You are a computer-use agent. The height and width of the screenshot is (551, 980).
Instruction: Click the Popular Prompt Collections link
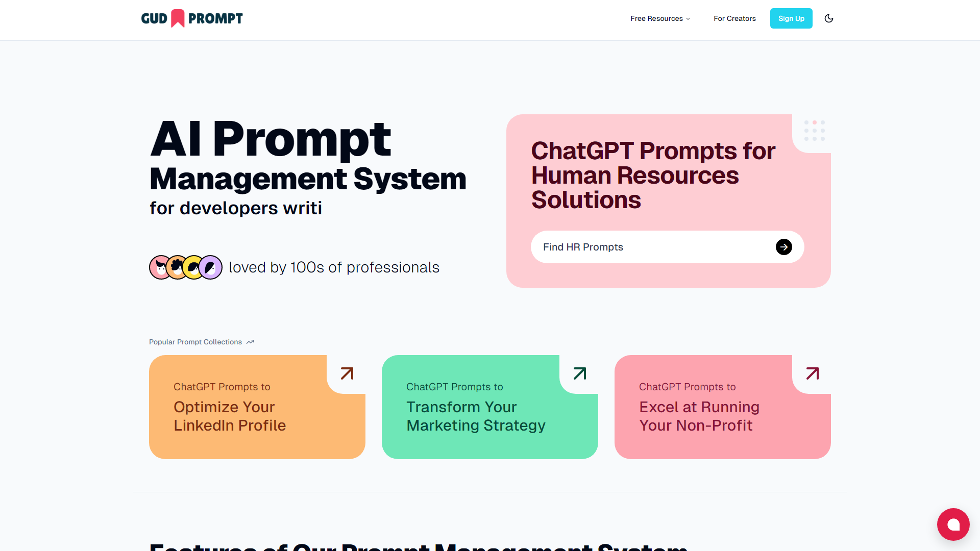201,342
